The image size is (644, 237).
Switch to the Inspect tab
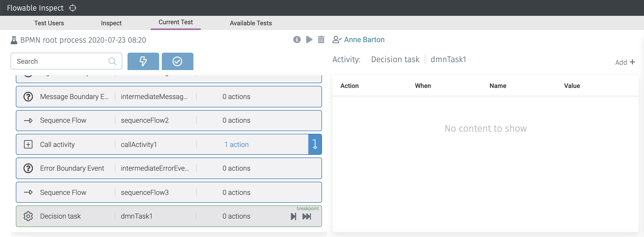(111, 23)
